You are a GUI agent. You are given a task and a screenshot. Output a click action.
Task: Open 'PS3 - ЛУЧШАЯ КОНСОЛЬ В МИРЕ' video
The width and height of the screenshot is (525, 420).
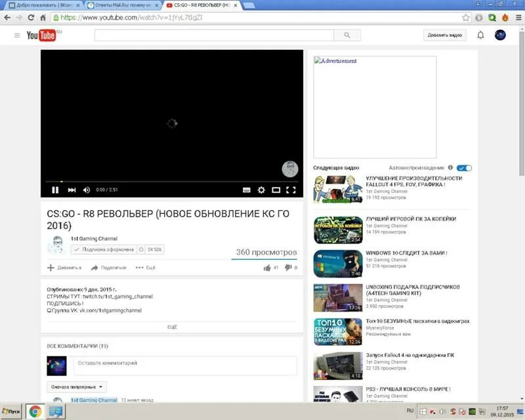[x=408, y=389]
